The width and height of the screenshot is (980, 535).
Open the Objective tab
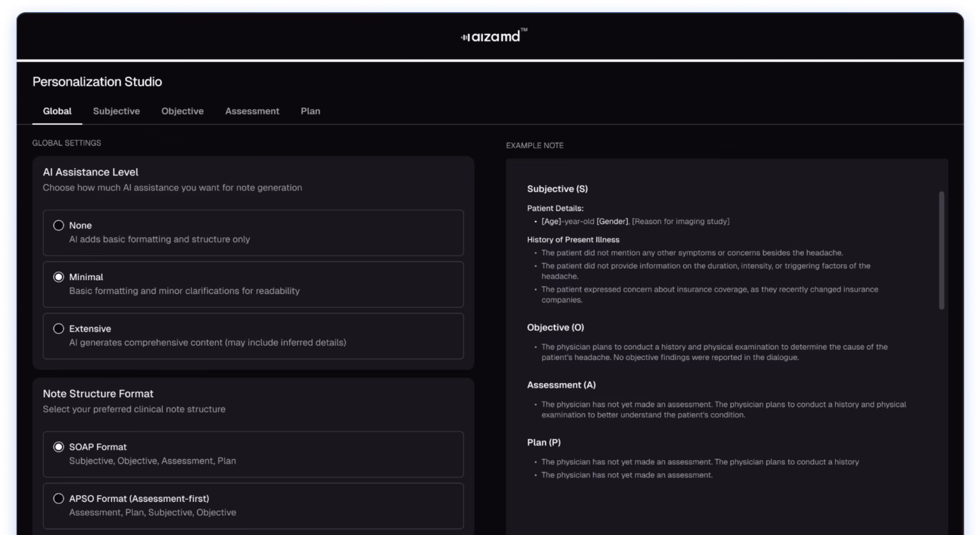(x=182, y=111)
